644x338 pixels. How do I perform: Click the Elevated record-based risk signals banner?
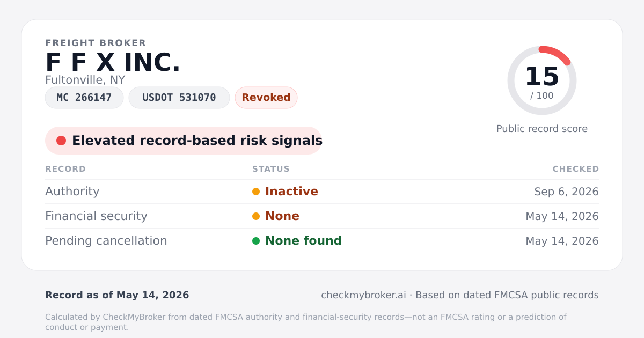point(184,141)
